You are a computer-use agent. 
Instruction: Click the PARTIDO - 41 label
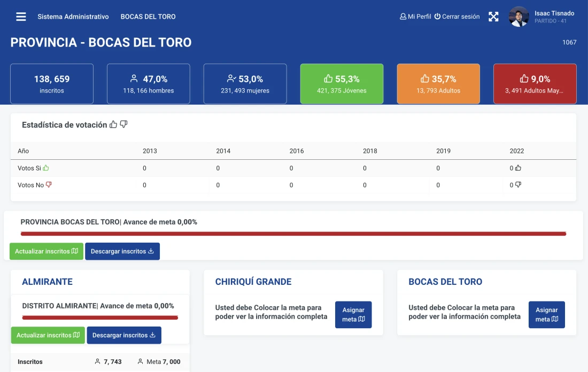tap(551, 21)
